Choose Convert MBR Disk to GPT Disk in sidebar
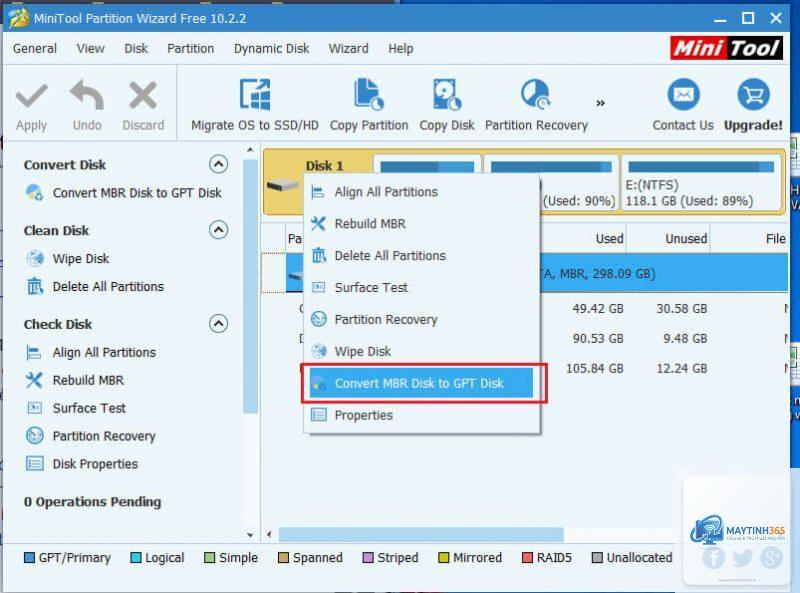This screenshot has height=593, width=800. click(123, 193)
